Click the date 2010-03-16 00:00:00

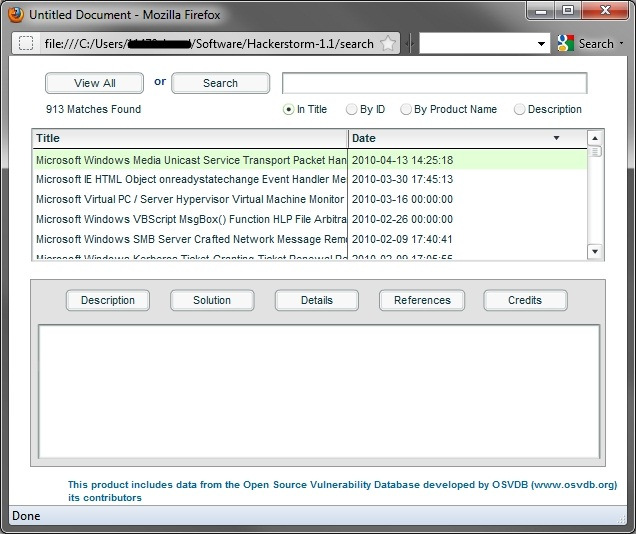pyautogui.click(x=402, y=199)
